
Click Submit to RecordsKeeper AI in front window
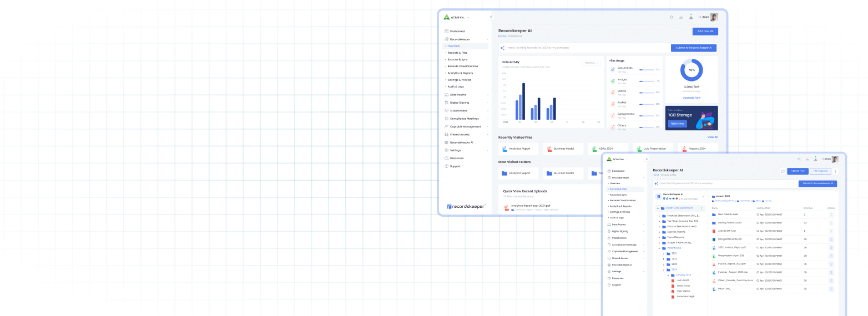(817, 184)
